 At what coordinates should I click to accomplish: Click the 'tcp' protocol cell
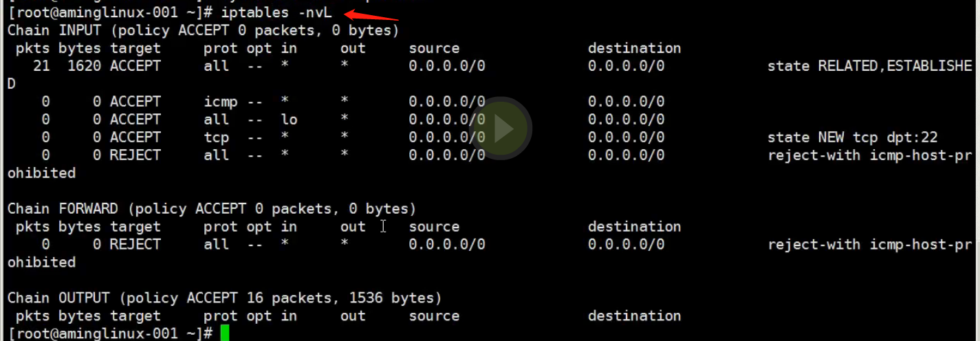coord(216,137)
